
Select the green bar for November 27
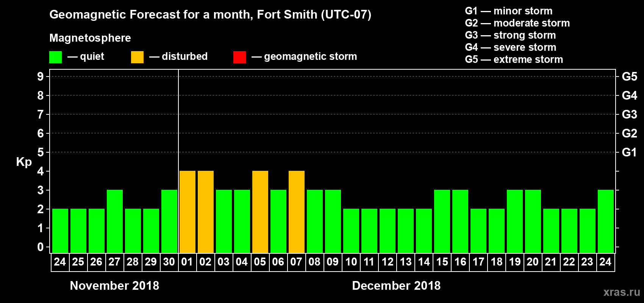[115, 222]
